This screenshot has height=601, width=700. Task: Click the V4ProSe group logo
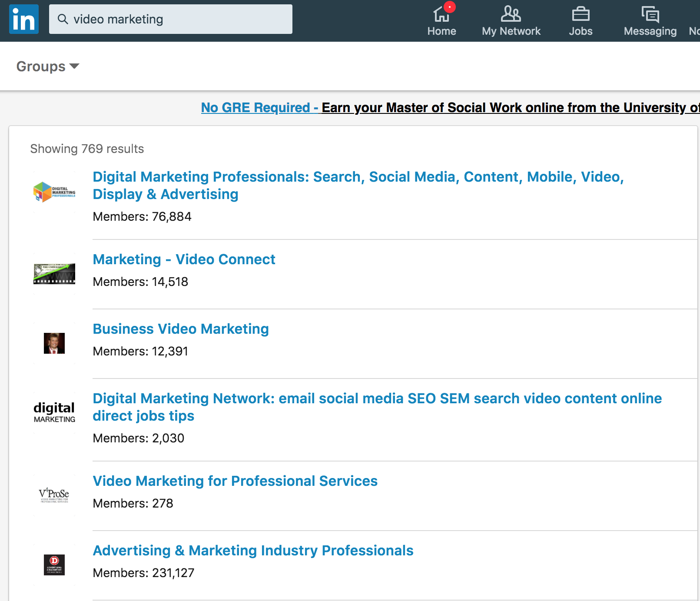tap(54, 495)
